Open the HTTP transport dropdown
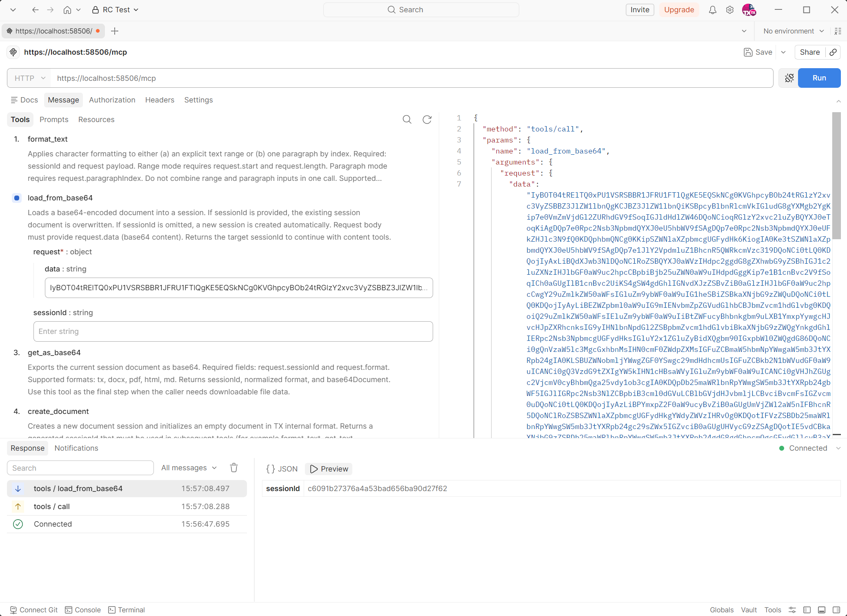847x616 pixels. coord(30,78)
